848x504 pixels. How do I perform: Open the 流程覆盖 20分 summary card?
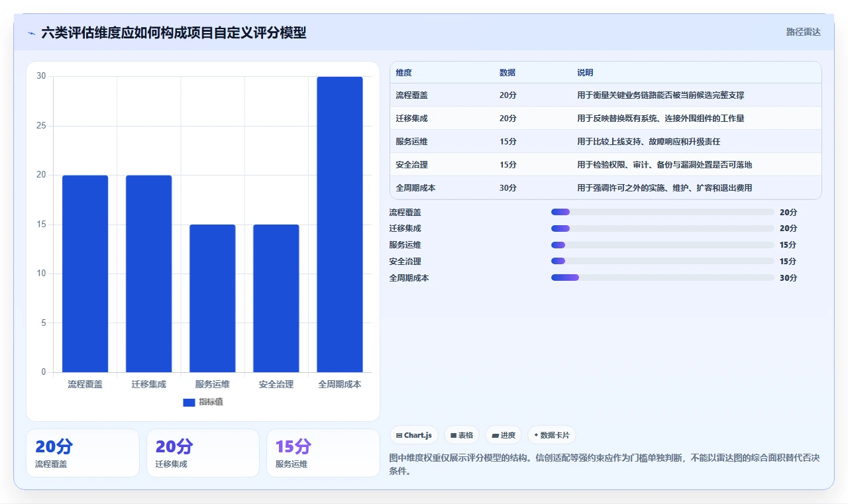pyautogui.click(x=83, y=453)
